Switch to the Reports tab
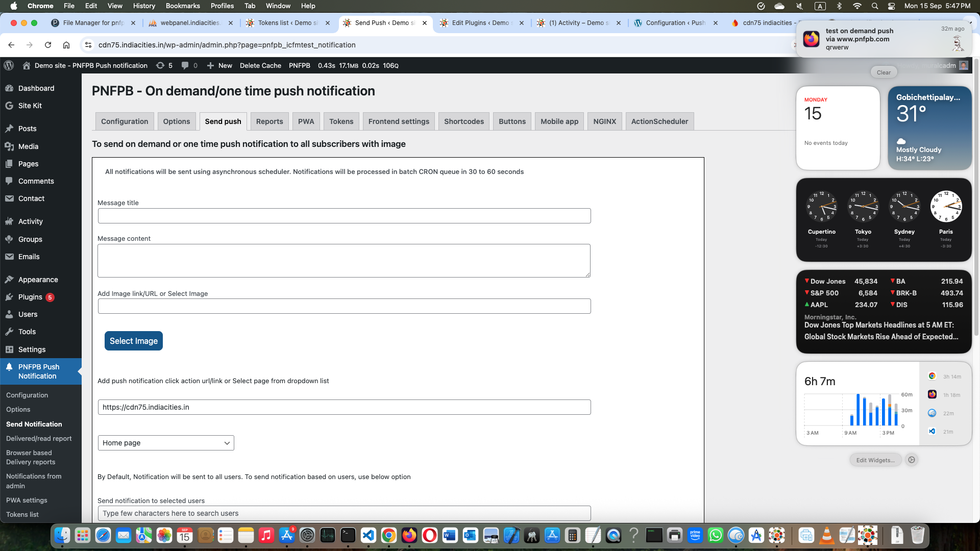This screenshot has height=551, width=980. 269,121
